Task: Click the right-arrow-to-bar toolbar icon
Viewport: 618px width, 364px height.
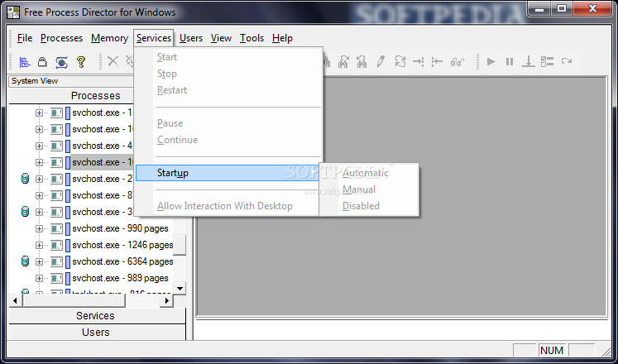Action: [x=418, y=61]
